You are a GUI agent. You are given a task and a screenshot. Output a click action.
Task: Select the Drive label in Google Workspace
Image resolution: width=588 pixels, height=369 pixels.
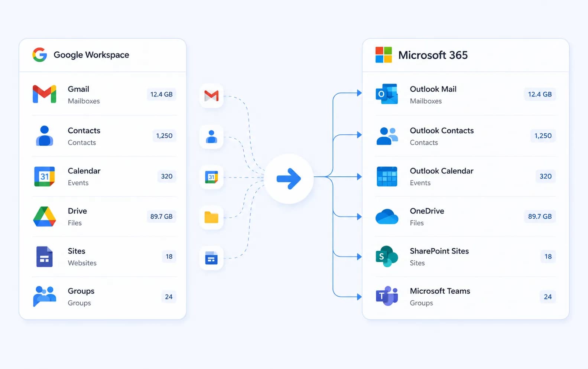(77, 211)
